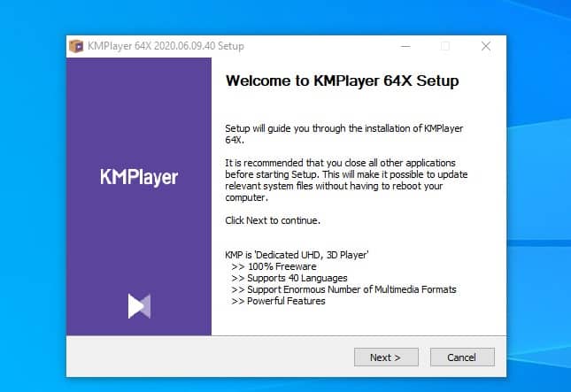Click the white KMPlayer wordmark in purple panel
The image size is (571, 392).
[x=139, y=177]
